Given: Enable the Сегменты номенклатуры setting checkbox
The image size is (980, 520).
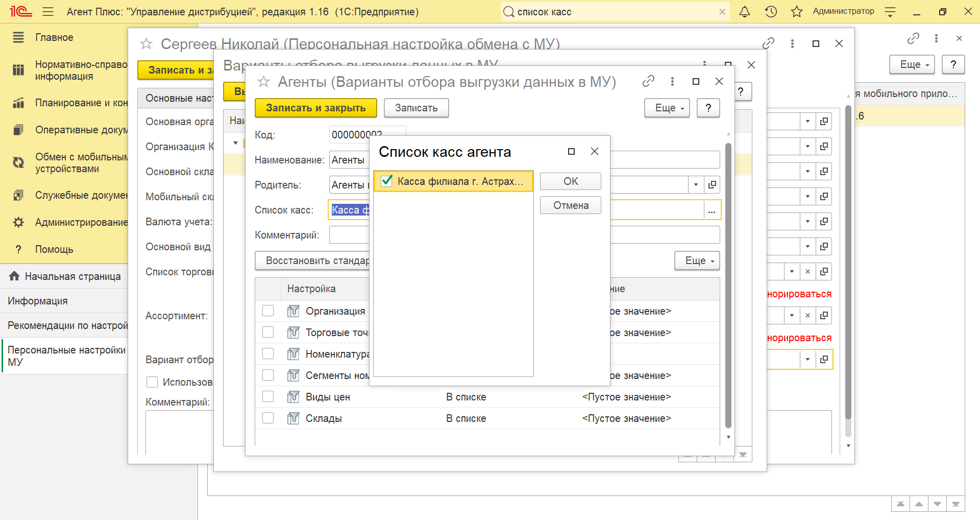Looking at the screenshot, I should point(268,375).
